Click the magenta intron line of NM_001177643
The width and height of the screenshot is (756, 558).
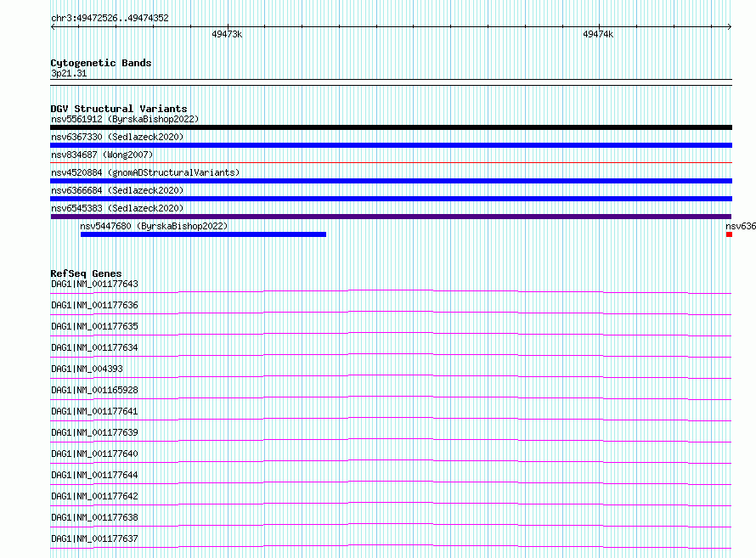coord(391,291)
